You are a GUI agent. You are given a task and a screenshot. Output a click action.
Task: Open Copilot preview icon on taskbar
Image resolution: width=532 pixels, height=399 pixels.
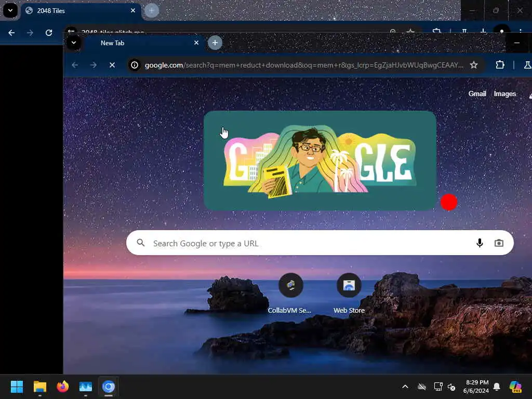[x=515, y=387]
